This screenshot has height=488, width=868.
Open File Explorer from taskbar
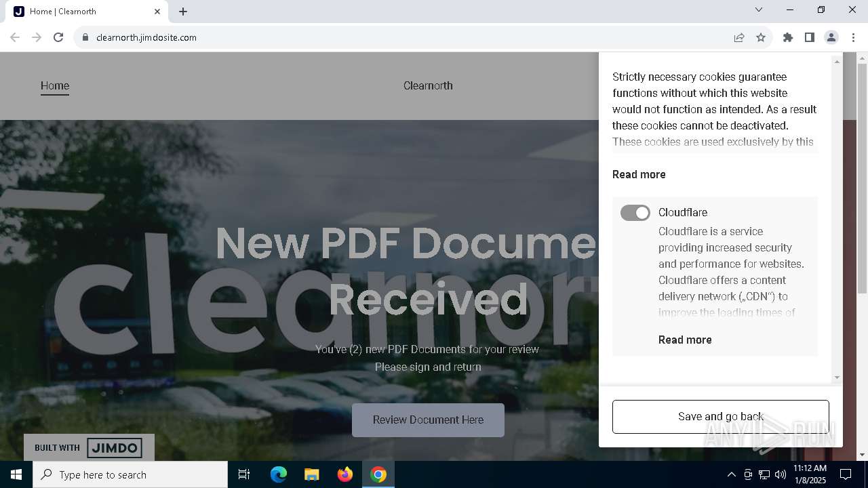[311, 474]
